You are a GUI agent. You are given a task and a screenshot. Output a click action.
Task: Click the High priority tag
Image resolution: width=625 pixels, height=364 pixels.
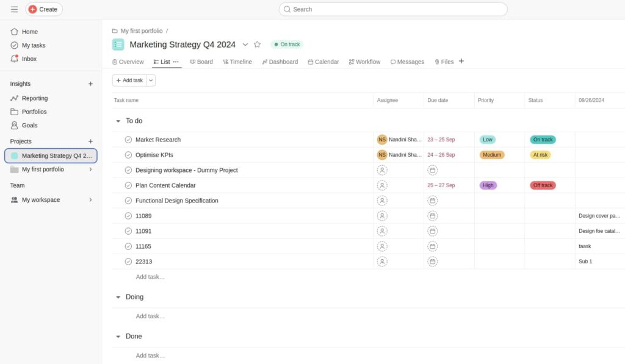tap(488, 185)
